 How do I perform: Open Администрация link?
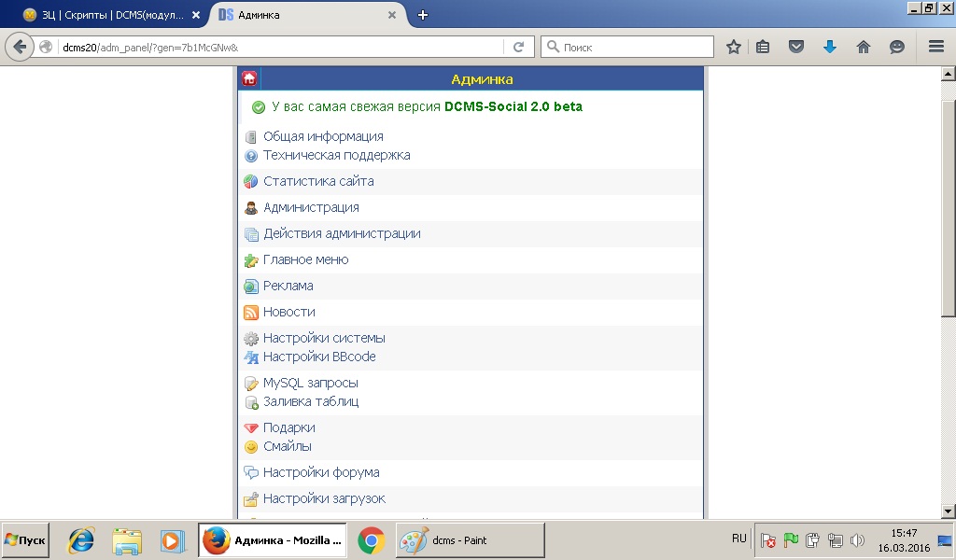tap(311, 208)
